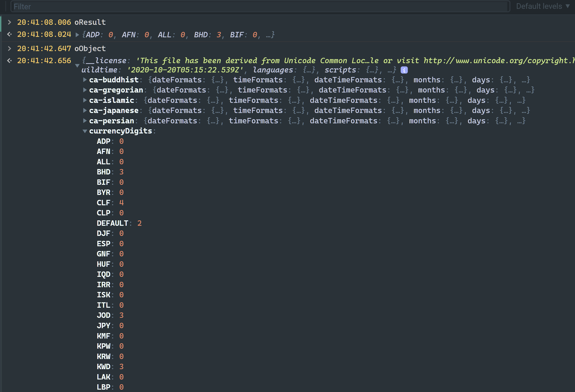Click the 20:41:42.647 timestamp

point(44,49)
